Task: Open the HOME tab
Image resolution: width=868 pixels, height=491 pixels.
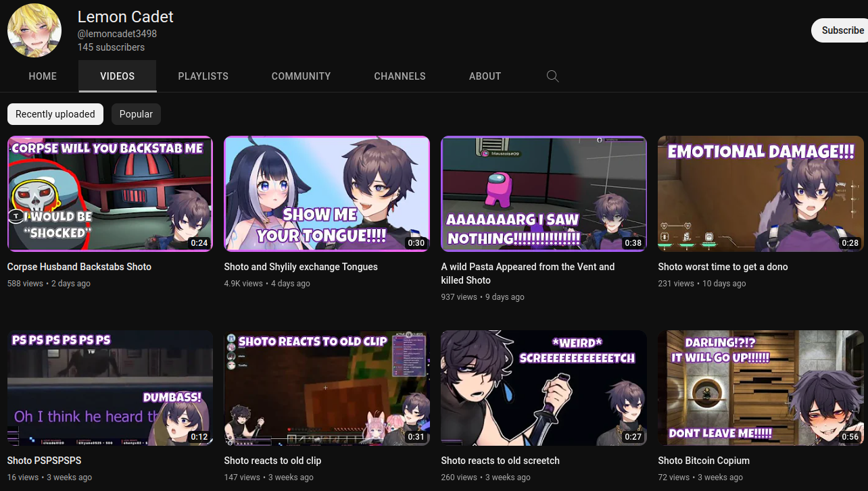Action: (43, 76)
